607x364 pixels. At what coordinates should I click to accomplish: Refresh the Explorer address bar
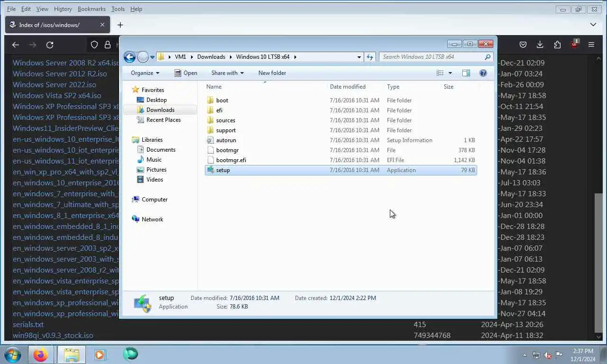[x=370, y=57]
